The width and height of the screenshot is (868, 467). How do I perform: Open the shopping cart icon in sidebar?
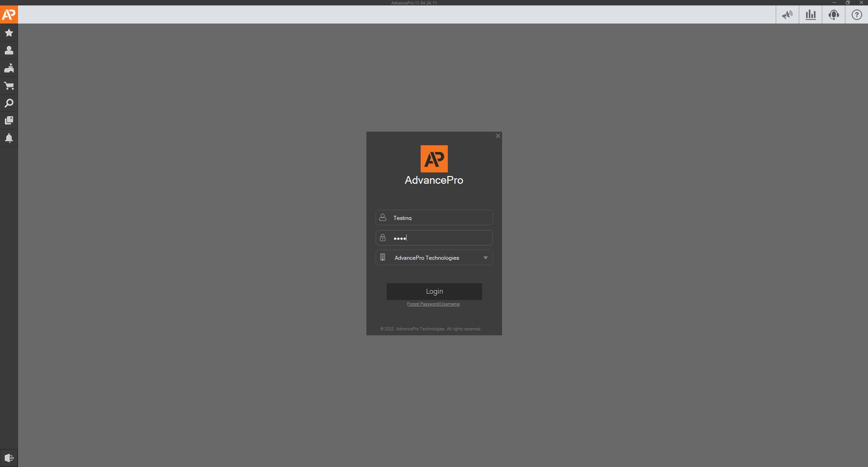[x=9, y=86]
